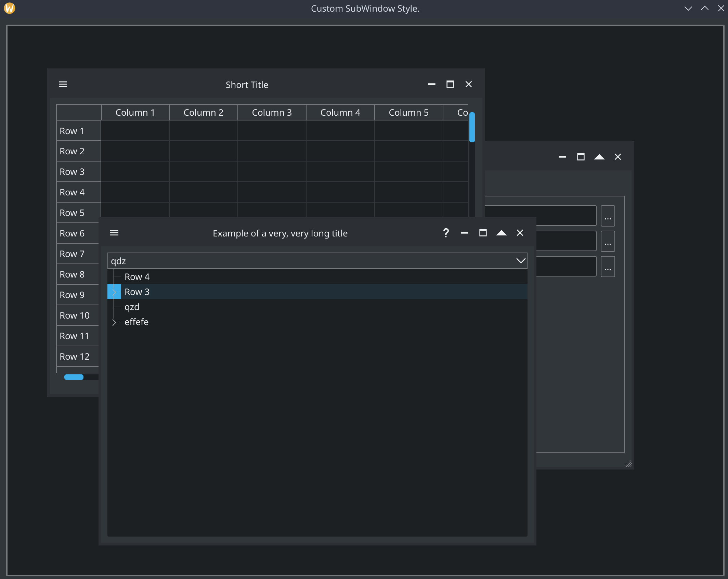This screenshot has height=579, width=728.
Task: Close the Short Title subwindow
Action: pyautogui.click(x=469, y=84)
